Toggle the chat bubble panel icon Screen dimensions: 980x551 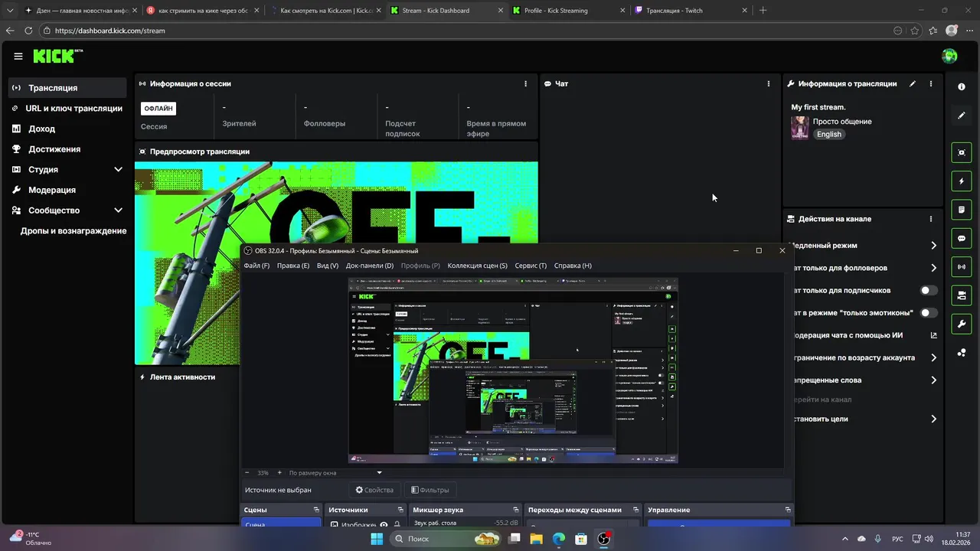tap(962, 238)
